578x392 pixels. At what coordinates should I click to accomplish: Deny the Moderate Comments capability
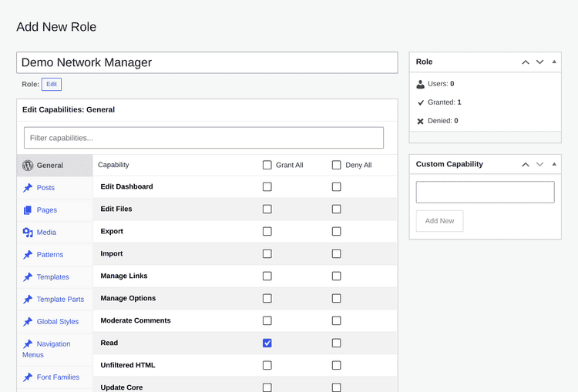pos(337,321)
